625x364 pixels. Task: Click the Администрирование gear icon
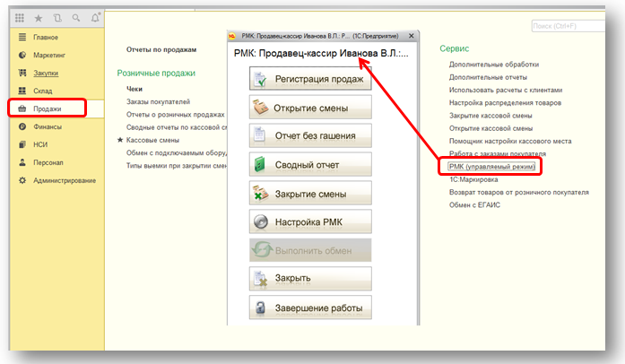click(22, 180)
